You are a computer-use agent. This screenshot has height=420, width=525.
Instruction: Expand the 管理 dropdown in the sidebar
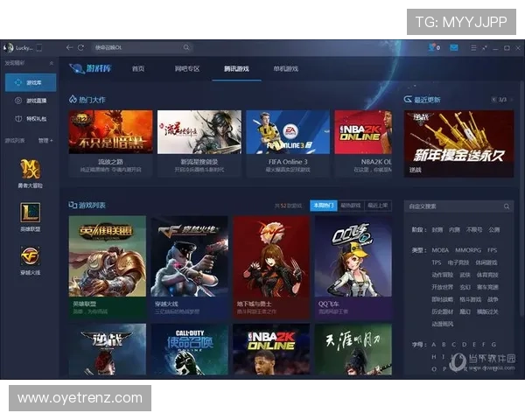[x=45, y=140]
